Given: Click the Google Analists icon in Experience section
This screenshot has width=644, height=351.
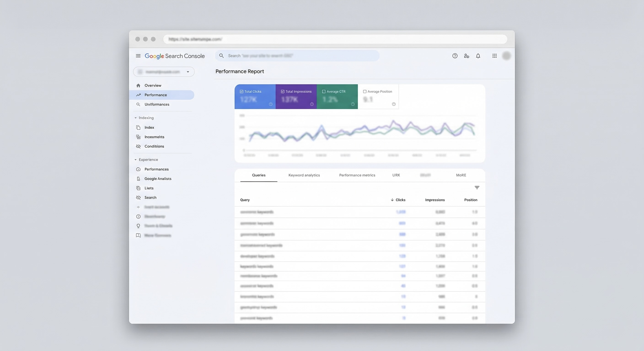Looking at the screenshot, I should coord(139,178).
